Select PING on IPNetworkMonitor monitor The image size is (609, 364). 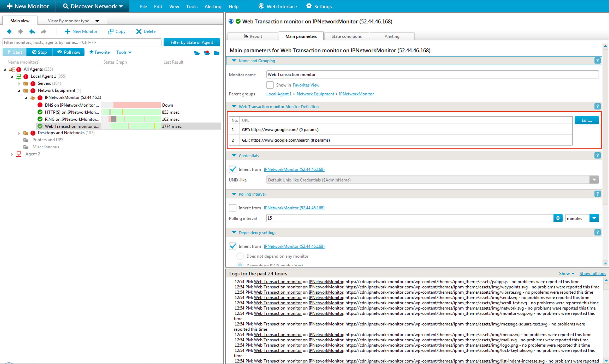(72, 119)
